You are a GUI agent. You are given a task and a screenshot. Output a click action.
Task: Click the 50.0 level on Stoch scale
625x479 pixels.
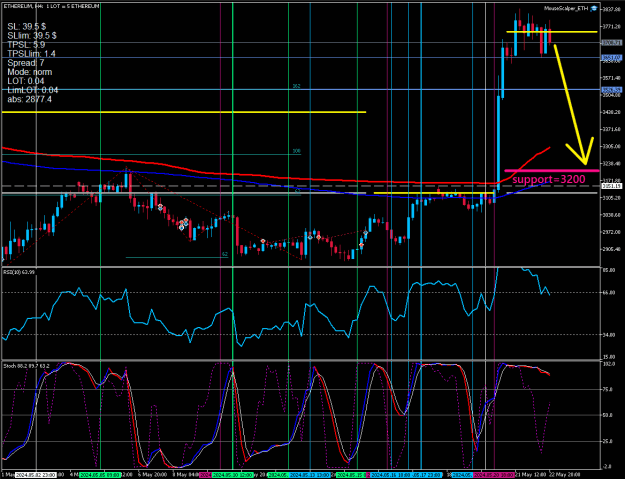[607, 415]
